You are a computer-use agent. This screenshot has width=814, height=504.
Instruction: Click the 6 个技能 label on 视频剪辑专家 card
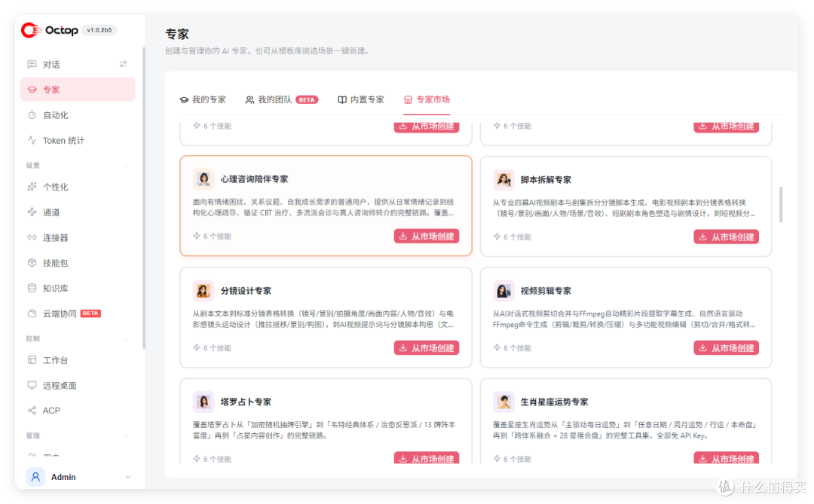pos(513,348)
